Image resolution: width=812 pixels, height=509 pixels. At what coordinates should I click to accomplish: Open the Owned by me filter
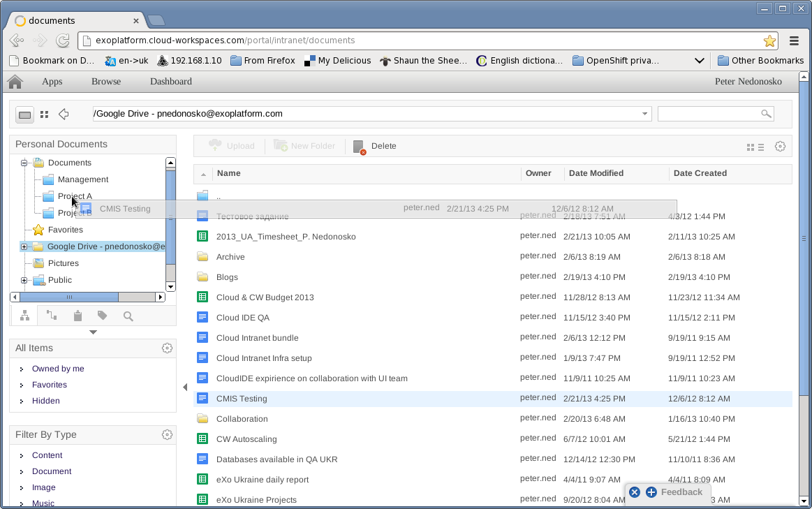click(x=58, y=369)
